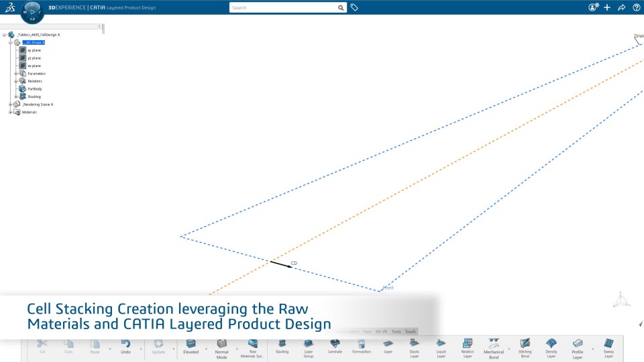The width and height of the screenshot is (644, 362).
Task: Click the Undo tool
Action: point(125,347)
